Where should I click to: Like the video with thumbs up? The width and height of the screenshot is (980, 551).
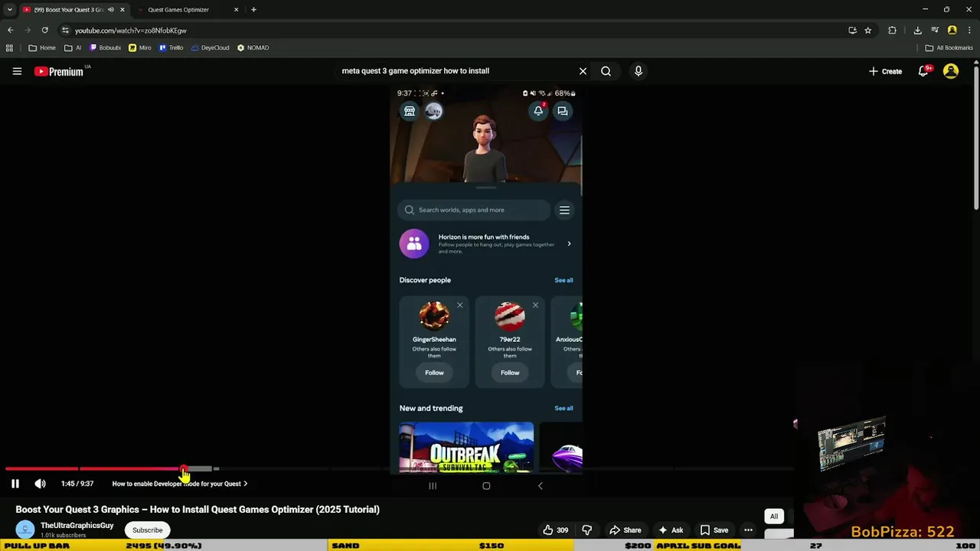555,530
